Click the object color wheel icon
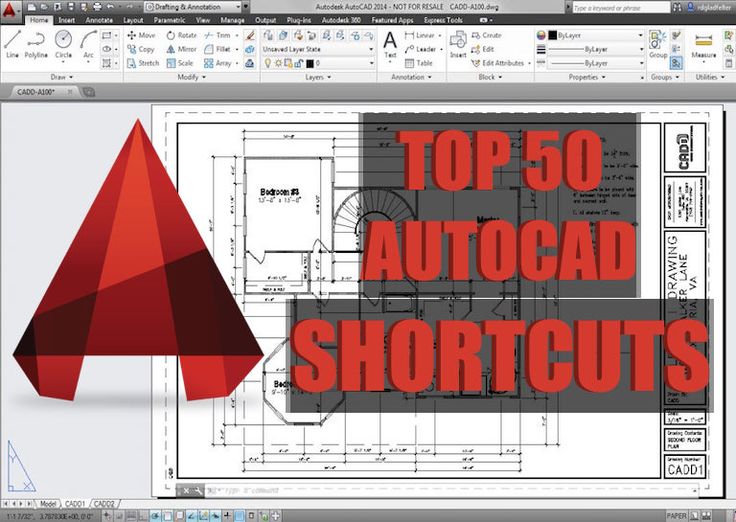 tap(541, 35)
